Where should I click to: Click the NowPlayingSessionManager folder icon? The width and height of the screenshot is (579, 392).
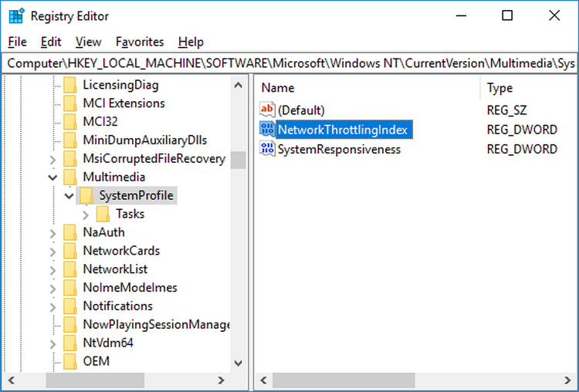point(70,324)
